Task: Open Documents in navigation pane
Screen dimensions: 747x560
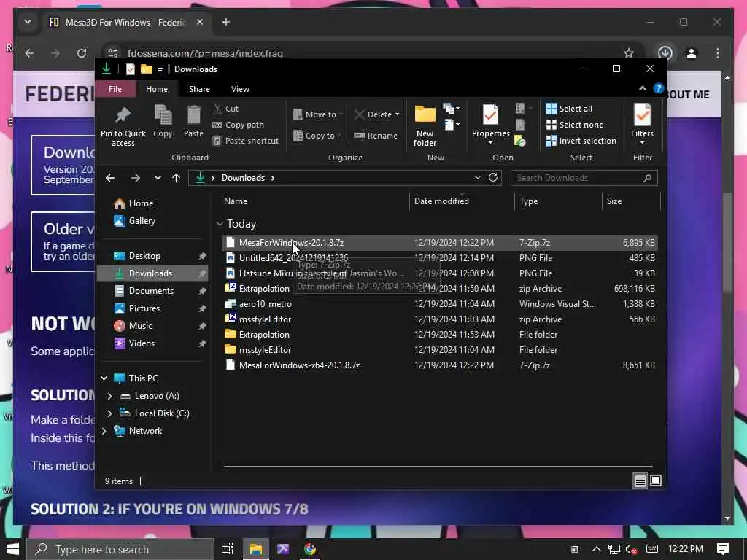Action: click(x=151, y=291)
